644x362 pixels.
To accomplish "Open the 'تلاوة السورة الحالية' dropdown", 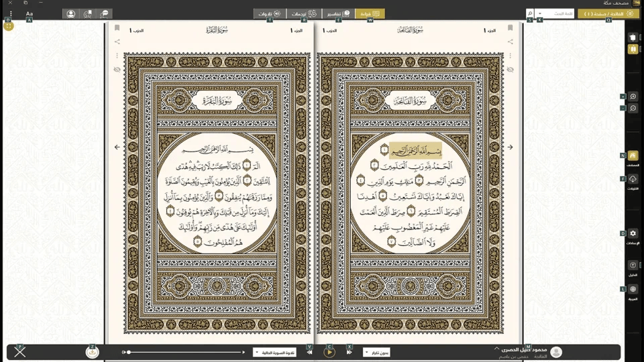I will (x=274, y=352).
